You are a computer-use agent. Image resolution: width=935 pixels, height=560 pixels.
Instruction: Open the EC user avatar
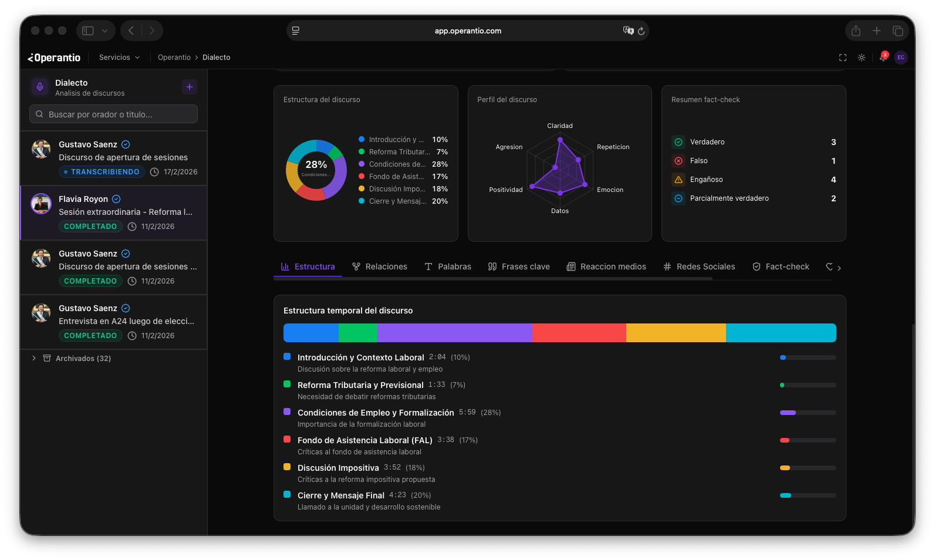pos(900,58)
